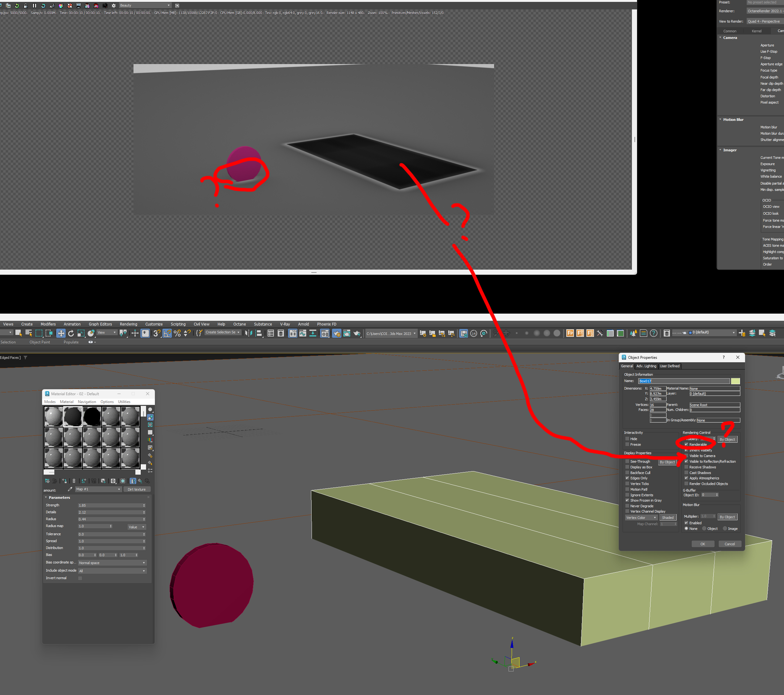Pause the Octane render viewport
This screenshot has width=784, height=695.
pyautogui.click(x=35, y=5)
